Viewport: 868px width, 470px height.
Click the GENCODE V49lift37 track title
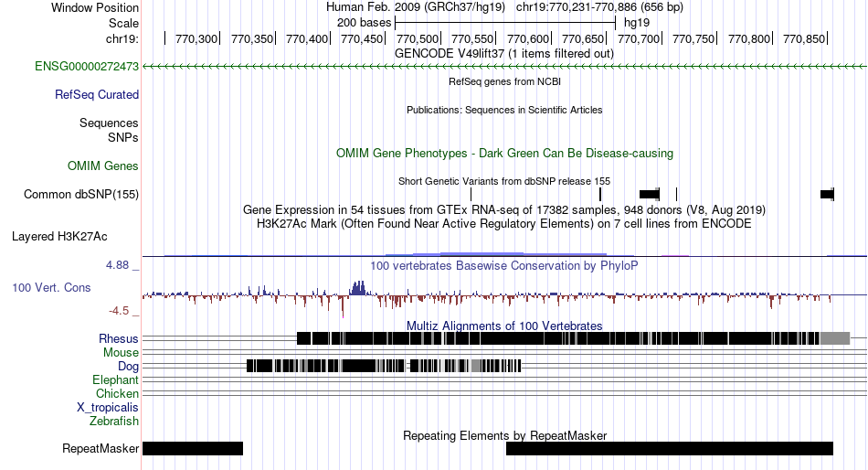pos(504,54)
